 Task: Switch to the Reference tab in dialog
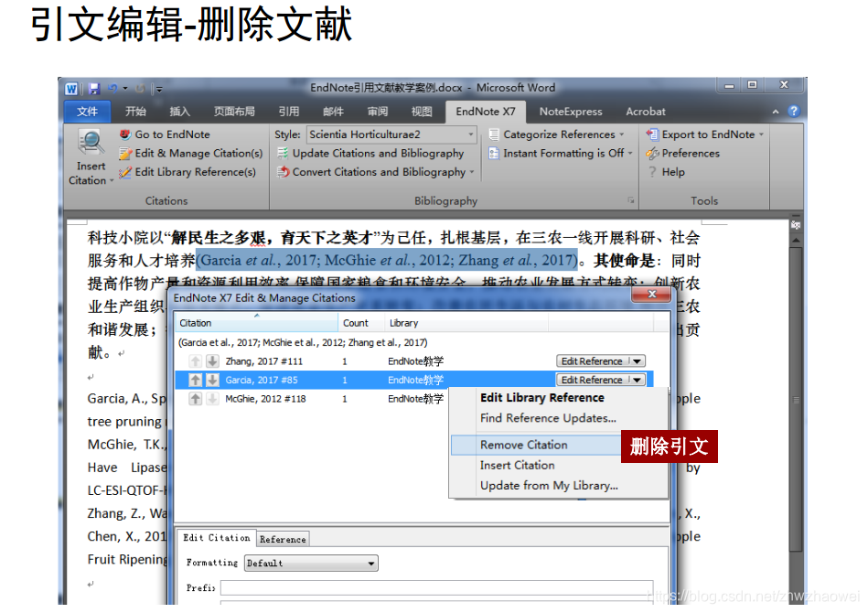point(283,540)
